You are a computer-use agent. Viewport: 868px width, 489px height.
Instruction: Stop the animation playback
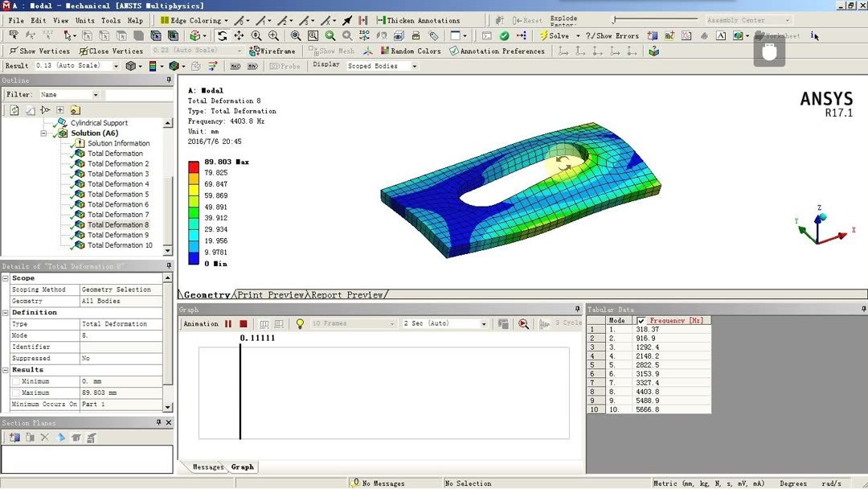click(243, 323)
